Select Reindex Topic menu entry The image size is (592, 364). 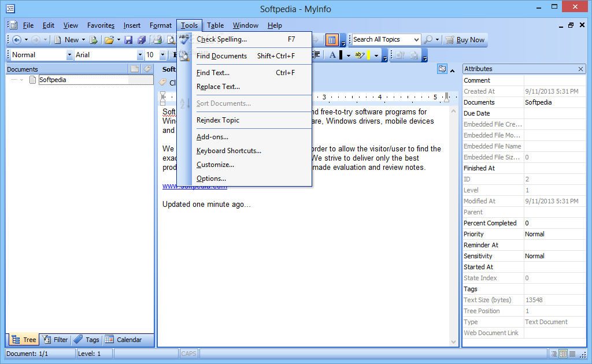coord(245,120)
